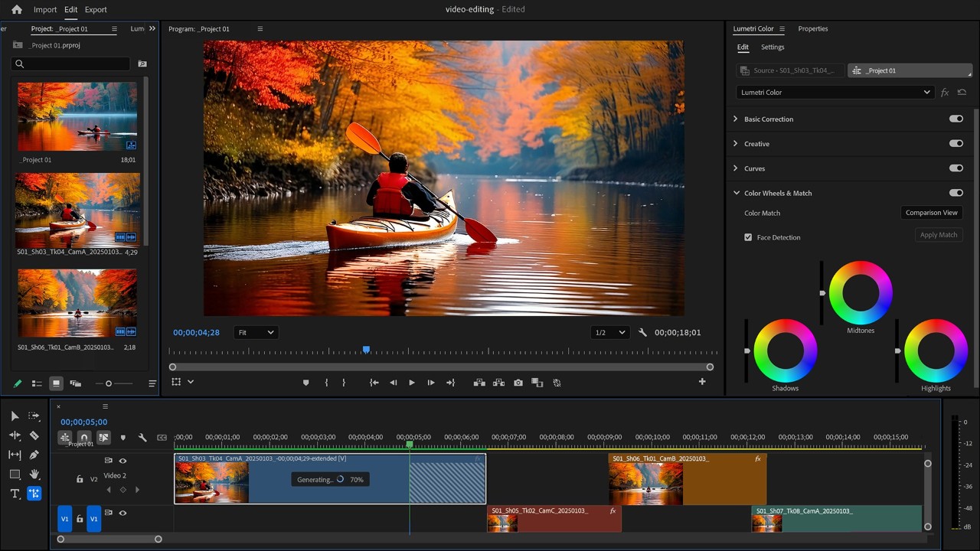The height and width of the screenshot is (551, 980).
Task: Enable the Snap magnet in the timeline
Action: tap(84, 437)
